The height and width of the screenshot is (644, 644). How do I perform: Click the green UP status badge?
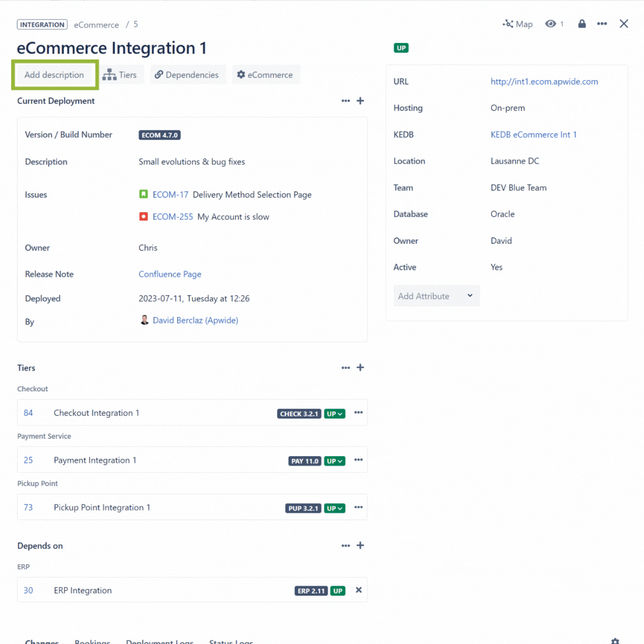pyautogui.click(x=401, y=48)
